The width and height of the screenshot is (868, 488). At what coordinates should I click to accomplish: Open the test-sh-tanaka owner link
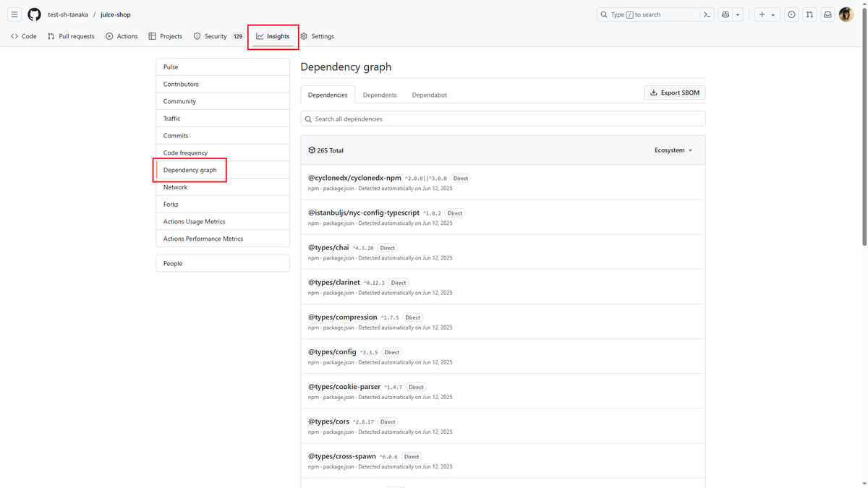click(68, 14)
